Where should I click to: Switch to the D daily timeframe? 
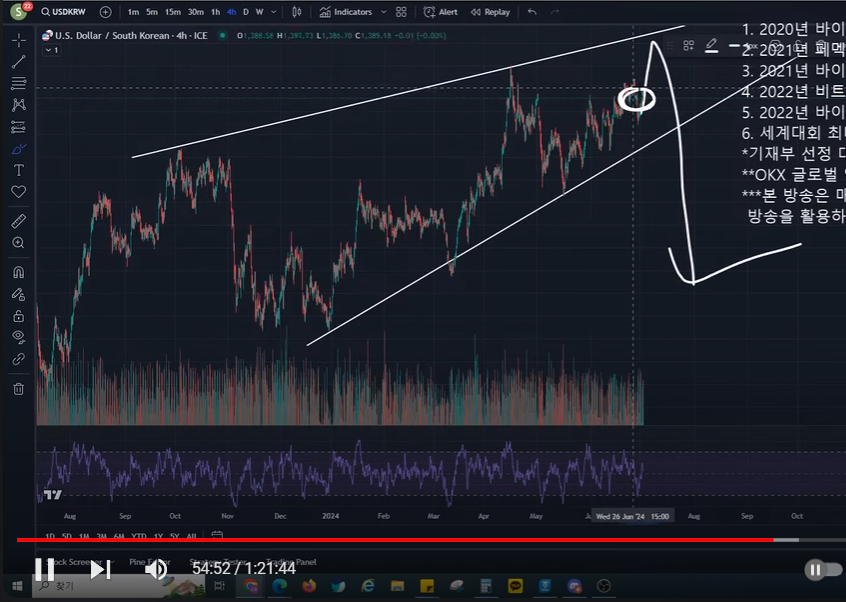tap(246, 12)
